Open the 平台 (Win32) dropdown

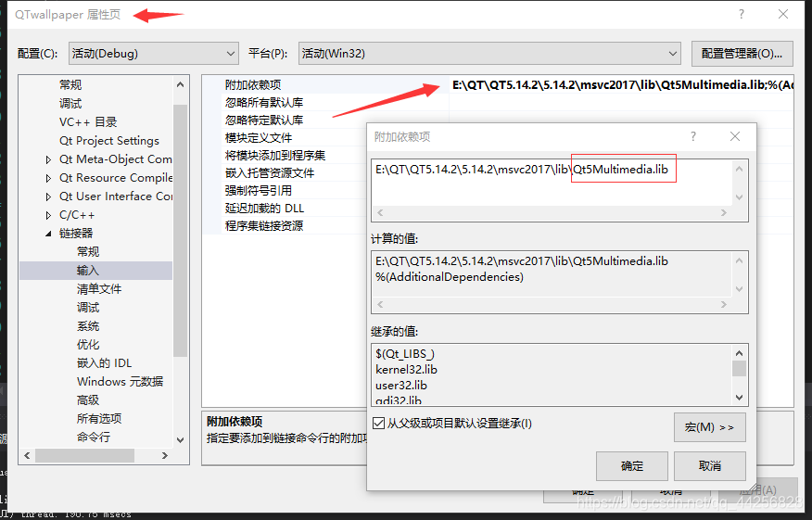point(489,54)
